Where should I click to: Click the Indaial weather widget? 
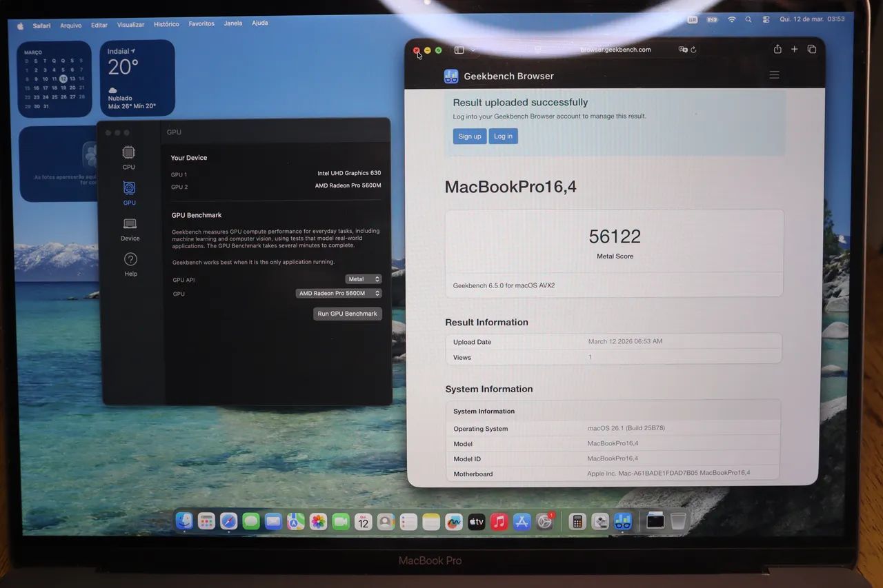pyautogui.click(x=137, y=77)
